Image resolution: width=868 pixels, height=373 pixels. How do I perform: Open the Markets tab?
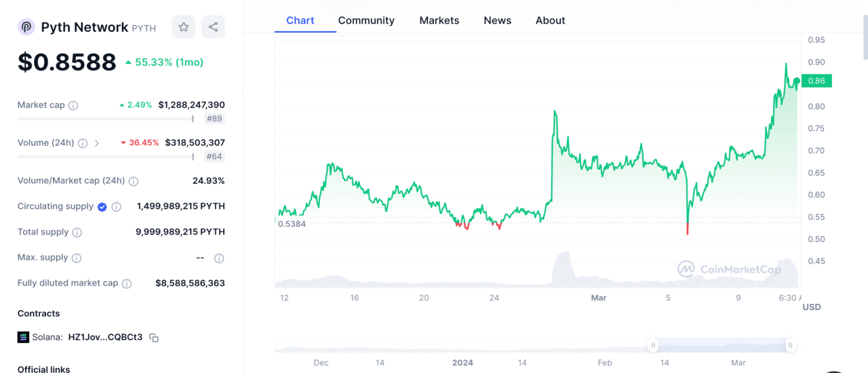point(439,20)
